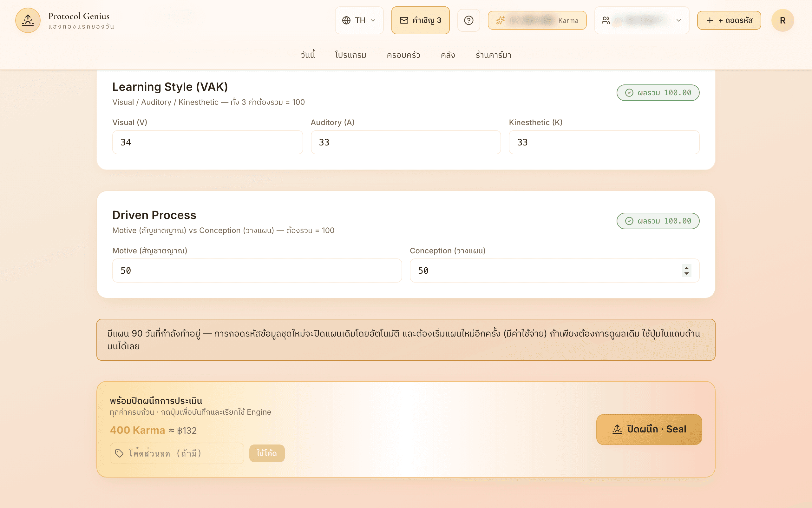
Task: Open the R user avatar
Action: click(x=783, y=21)
